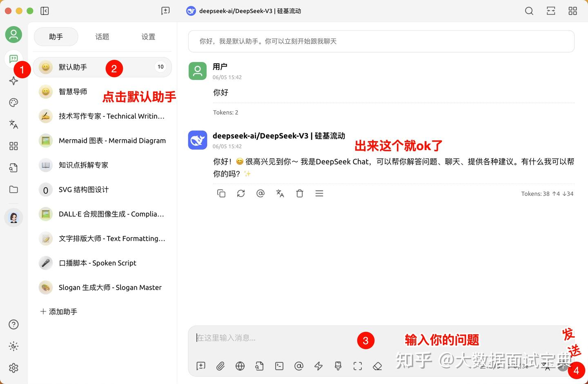Copy the DeepSeek reply with the copy icon
The width and height of the screenshot is (588, 384).
point(221,193)
